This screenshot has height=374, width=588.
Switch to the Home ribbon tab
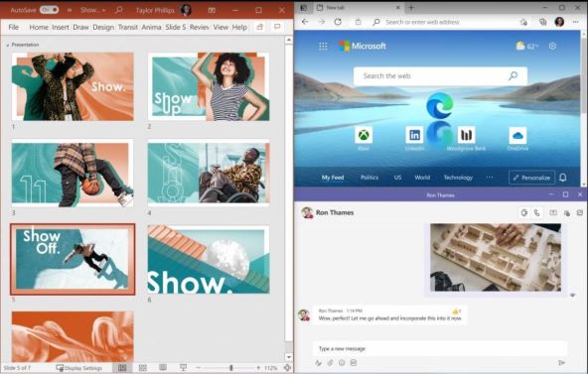39,27
